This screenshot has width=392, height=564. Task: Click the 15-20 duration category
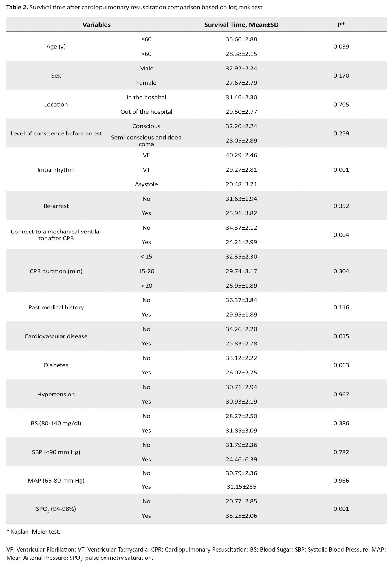(146, 271)
